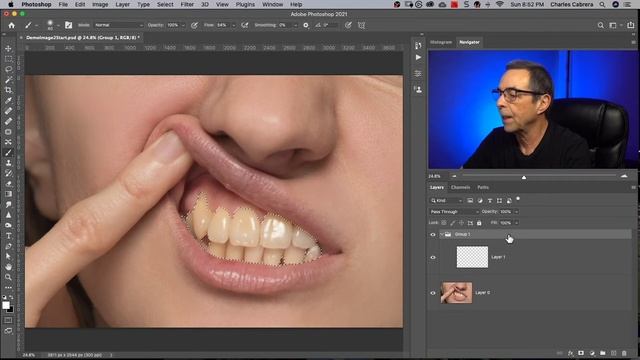Screen dimensions: 640x360
Task: Switch to the Histogram tab
Action: (441, 42)
